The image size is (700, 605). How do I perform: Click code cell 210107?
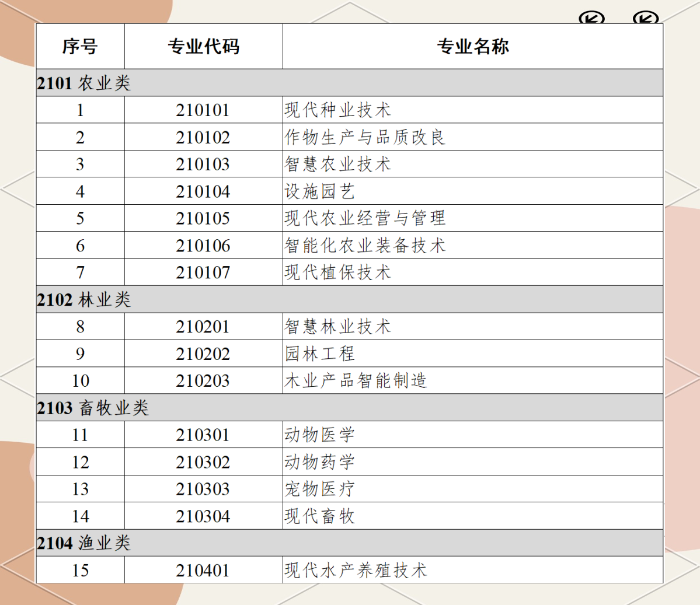point(203,272)
